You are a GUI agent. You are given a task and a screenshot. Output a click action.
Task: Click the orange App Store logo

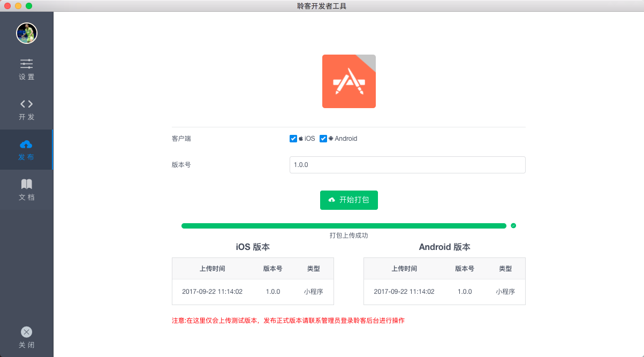pyautogui.click(x=348, y=81)
